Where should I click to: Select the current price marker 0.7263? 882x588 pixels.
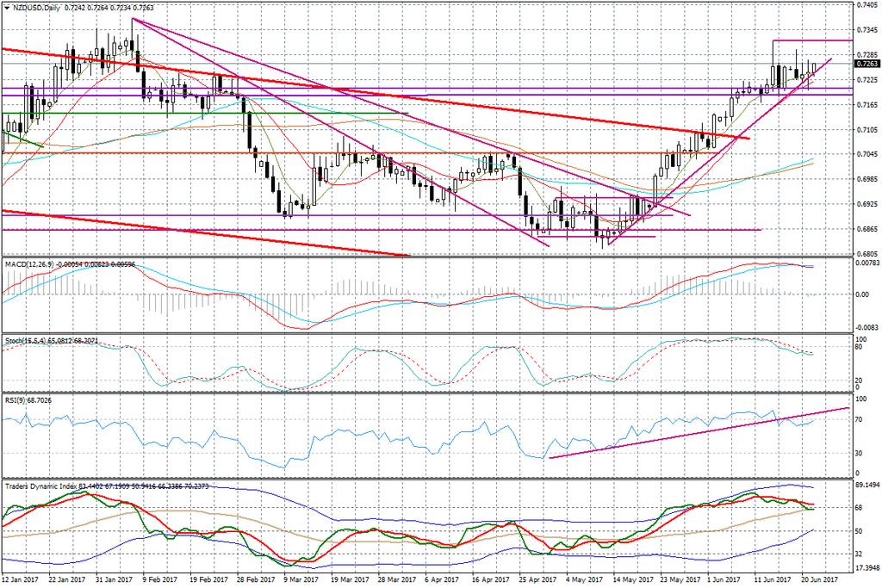pos(866,64)
